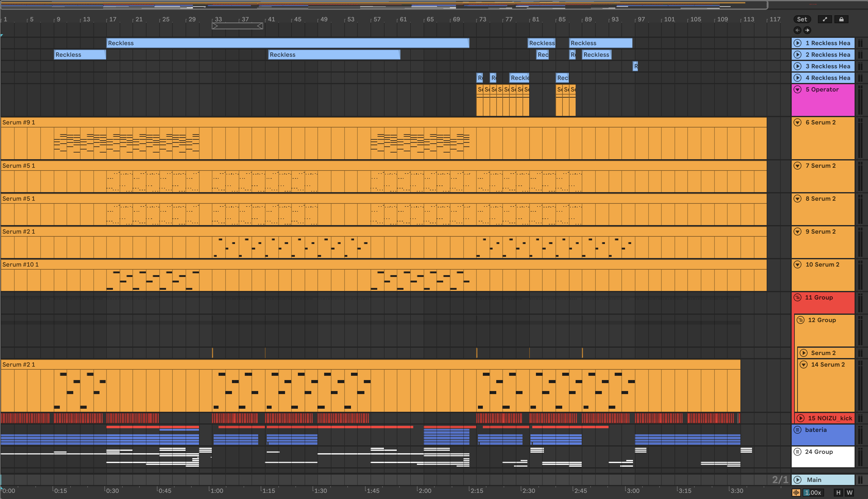Unfold track 1 Reckless Hea
Screen dimensions: 868x499
(798, 43)
